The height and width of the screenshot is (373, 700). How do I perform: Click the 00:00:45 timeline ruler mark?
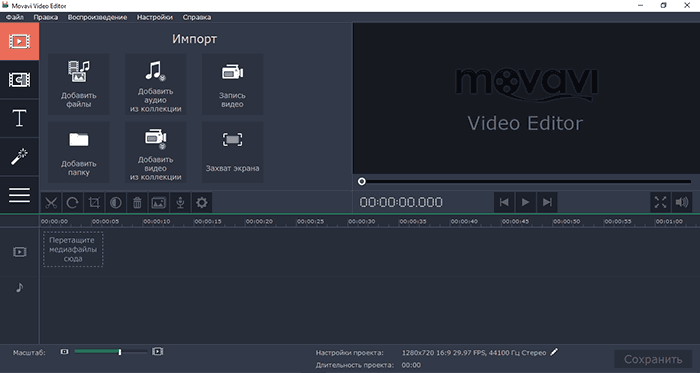pyautogui.click(x=515, y=221)
